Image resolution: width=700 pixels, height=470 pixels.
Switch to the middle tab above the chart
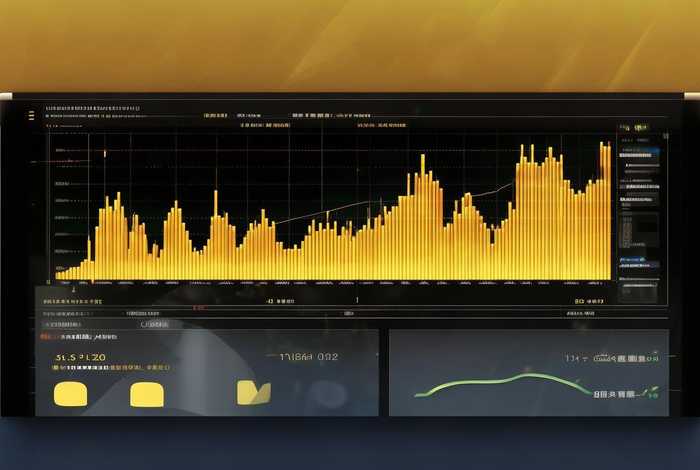[x=305, y=116]
